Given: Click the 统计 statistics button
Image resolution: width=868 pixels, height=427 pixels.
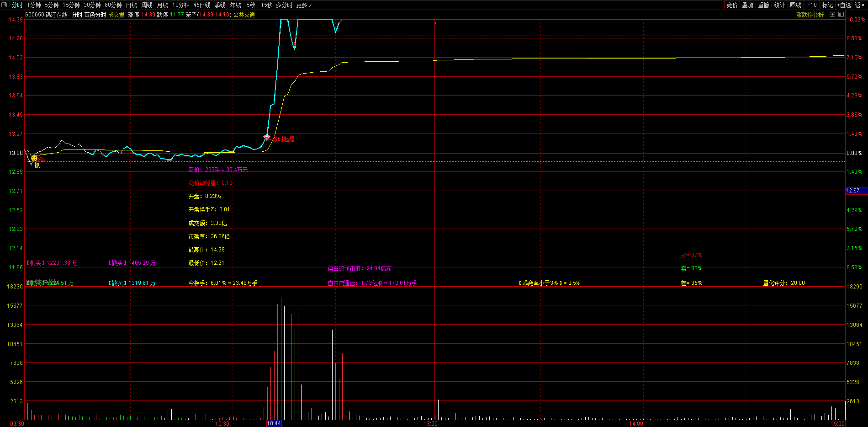Looking at the screenshot, I should (x=779, y=5).
